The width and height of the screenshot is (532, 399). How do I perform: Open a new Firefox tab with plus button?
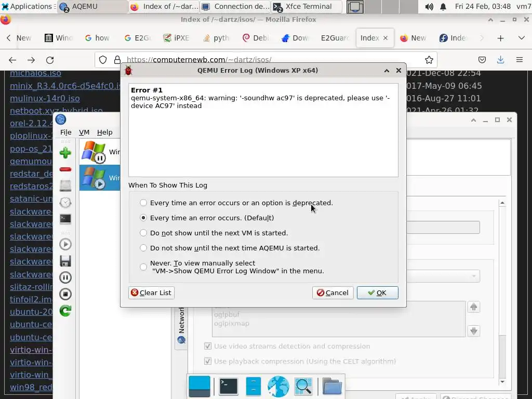500,38
